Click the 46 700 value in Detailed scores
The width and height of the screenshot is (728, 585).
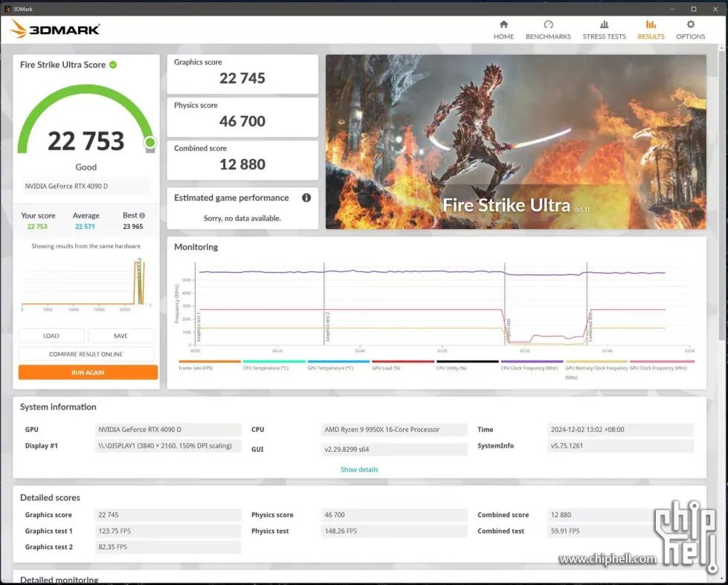[393, 515]
